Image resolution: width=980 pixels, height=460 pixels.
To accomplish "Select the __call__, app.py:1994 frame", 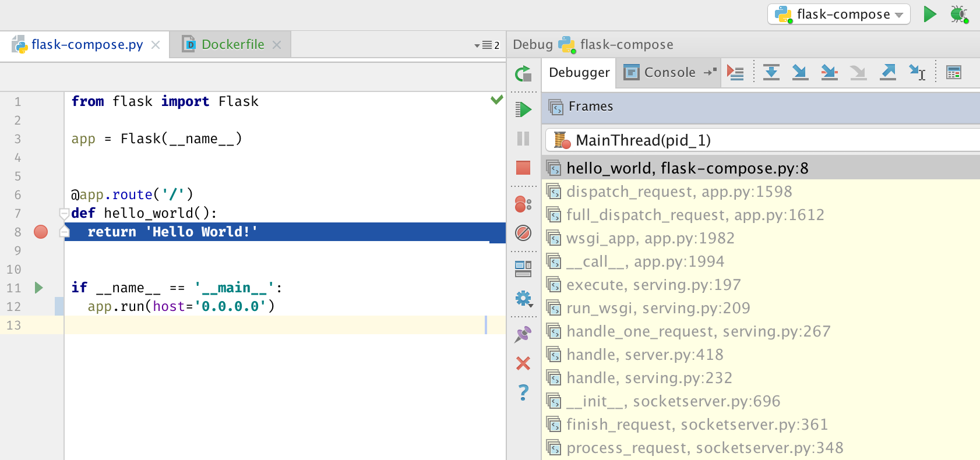I will click(x=762, y=261).
